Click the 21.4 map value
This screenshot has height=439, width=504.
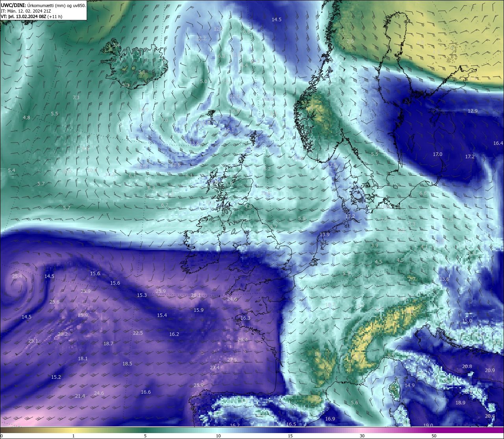(x=80, y=396)
